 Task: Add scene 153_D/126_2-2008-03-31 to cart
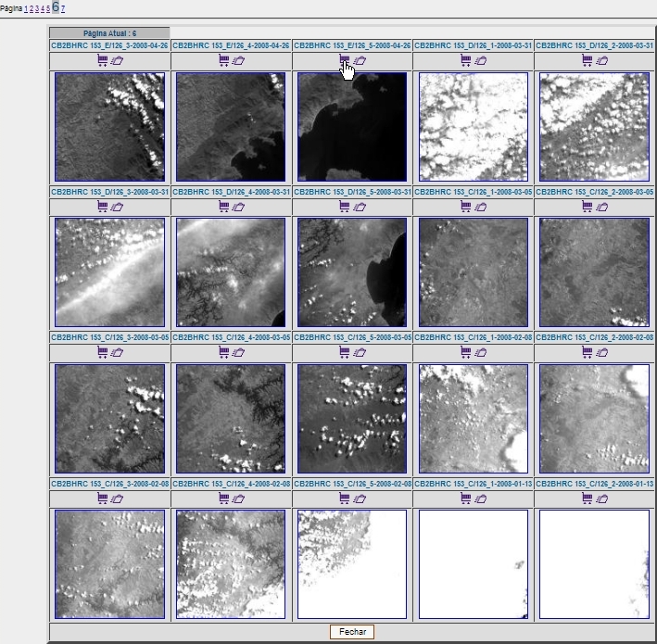coord(588,60)
